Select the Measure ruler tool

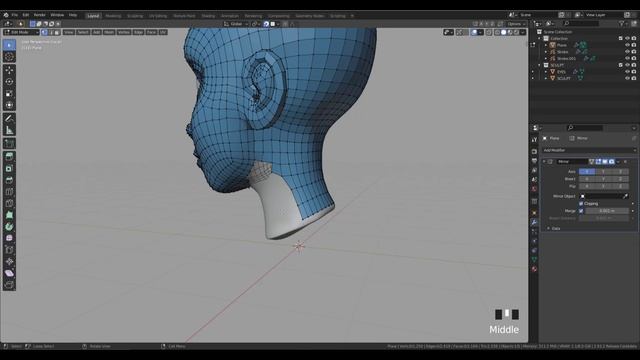coord(9,131)
